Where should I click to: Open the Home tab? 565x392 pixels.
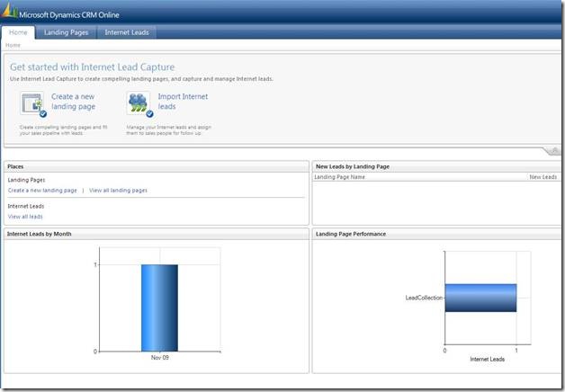pos(18,33)
